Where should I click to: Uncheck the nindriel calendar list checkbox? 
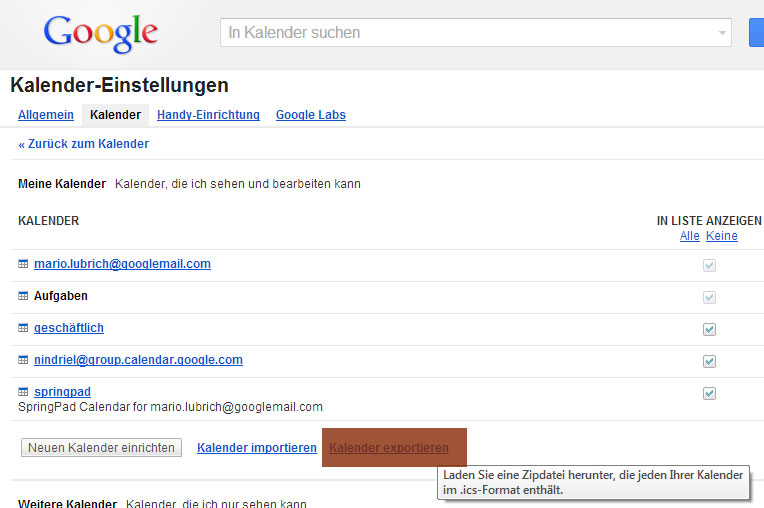709,361
